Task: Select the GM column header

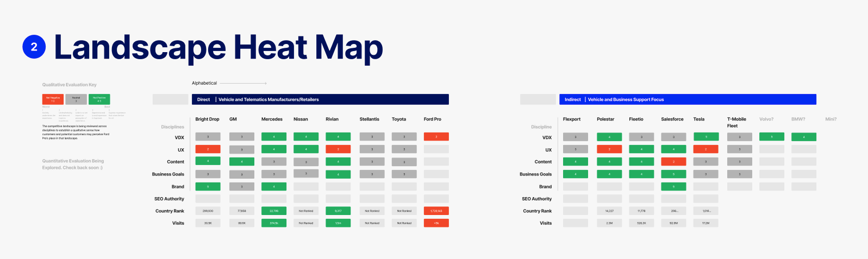Action: [x=233, y=119]
